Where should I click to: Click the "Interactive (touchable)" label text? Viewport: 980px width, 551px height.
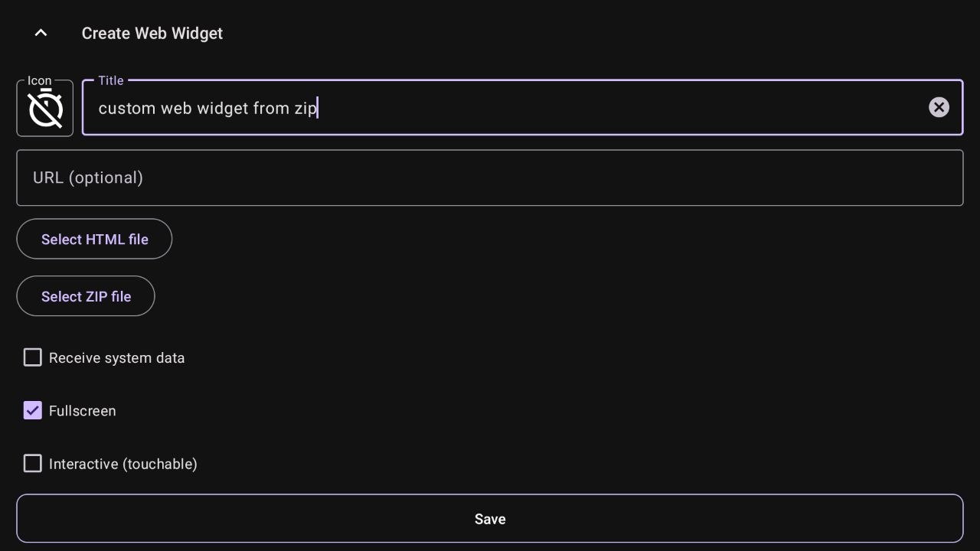tap(122, 464)
